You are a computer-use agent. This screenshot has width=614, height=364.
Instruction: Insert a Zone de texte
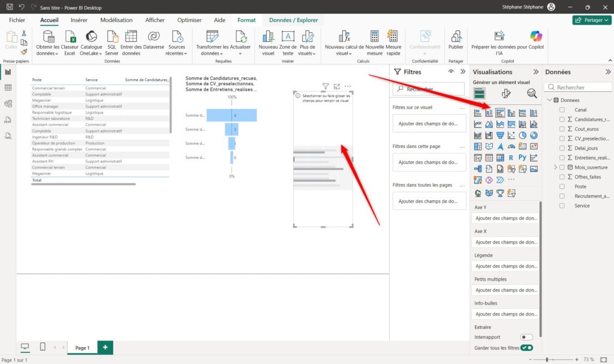[x=288, y=43]
